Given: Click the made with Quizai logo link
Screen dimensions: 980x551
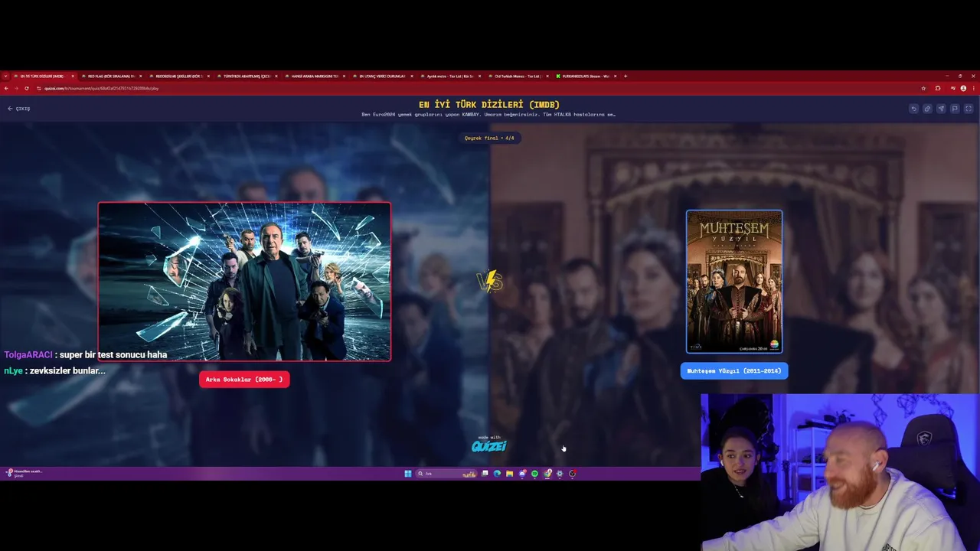Looking at the screenshot, I should coord(489,445).
